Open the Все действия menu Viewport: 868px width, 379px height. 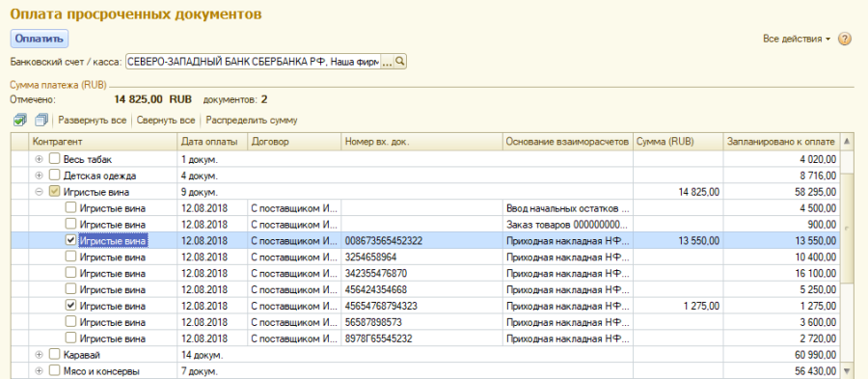click(797, 40)
